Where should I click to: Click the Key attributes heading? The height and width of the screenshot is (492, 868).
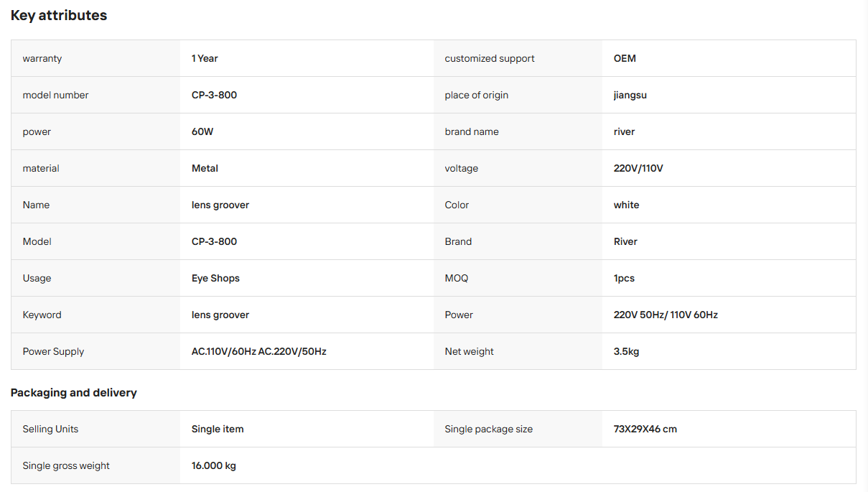(59, 15)
